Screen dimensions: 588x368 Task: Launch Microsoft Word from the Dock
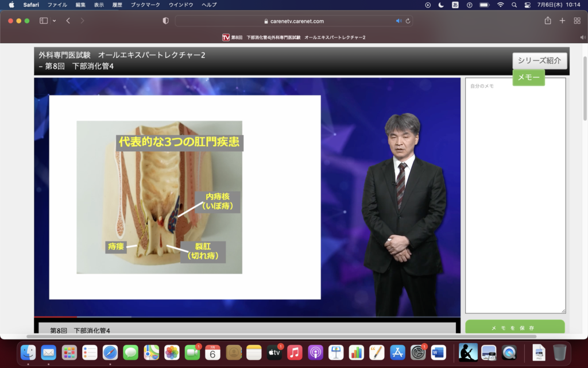(438, 352)
